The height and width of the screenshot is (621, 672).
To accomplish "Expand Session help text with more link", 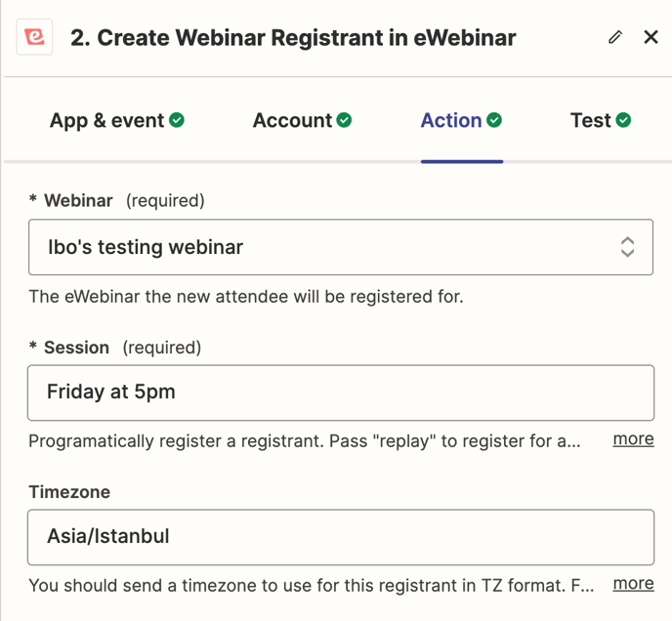I will tap(633, 439).
